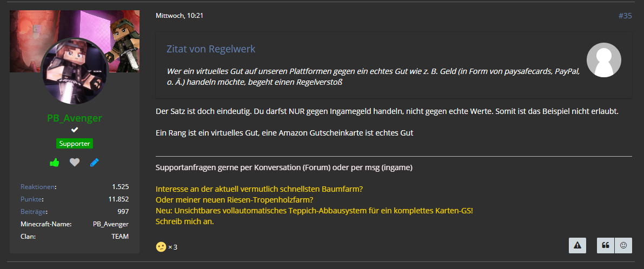The width and height of the screenshot is (644, 269).
Task: Click the confused emoji reaction icon
Action: (161, 247)
